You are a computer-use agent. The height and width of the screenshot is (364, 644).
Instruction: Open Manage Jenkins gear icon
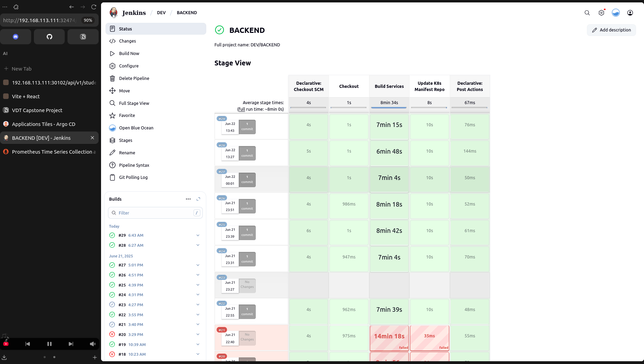coord(601,13)
